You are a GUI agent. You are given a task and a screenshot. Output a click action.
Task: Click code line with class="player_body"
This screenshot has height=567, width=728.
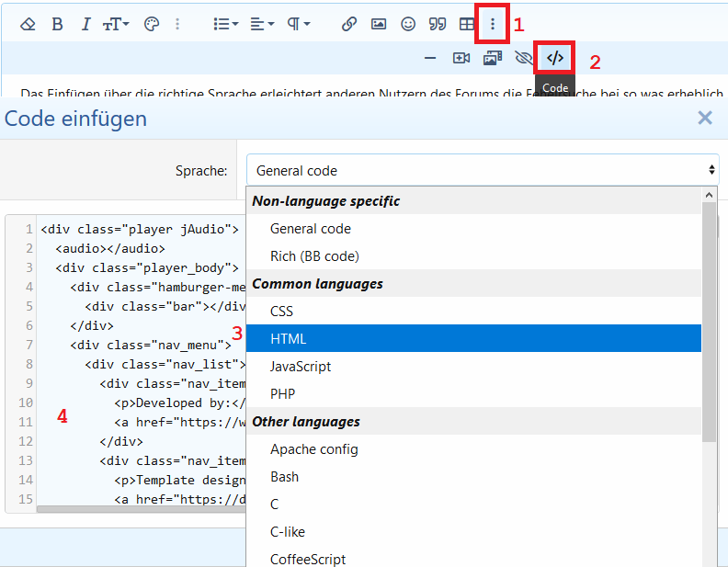click(x=147, y=267)
